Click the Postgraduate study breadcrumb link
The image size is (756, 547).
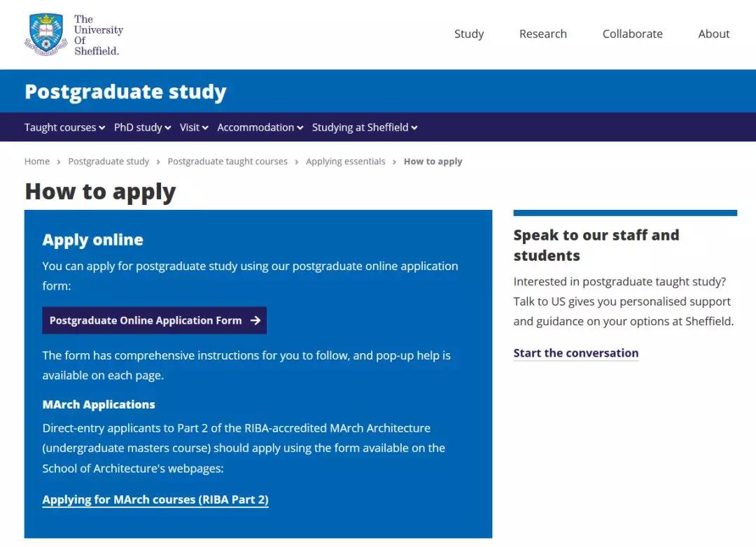[108, 162]
